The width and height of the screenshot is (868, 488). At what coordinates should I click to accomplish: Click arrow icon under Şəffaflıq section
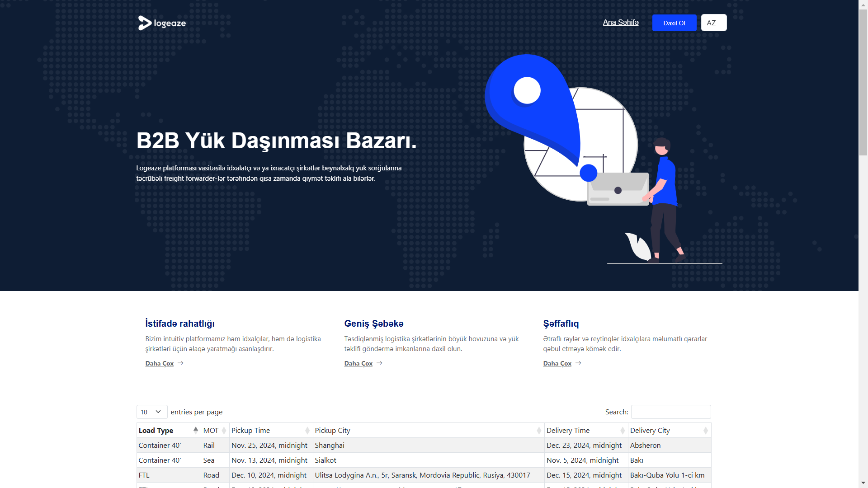(x=578, y=363)
